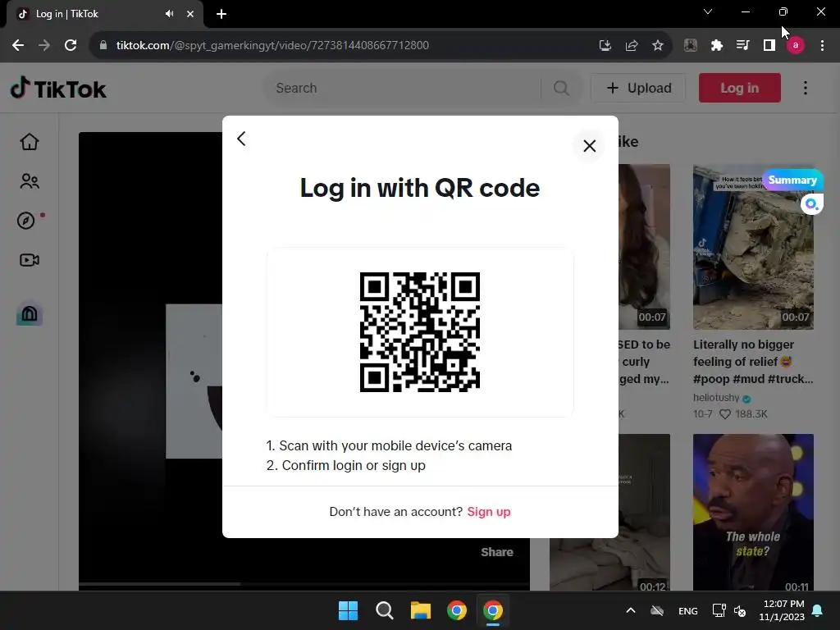This screenshot has height=630, width=840.
Task: Click the TikTok logo
Action: tap(58, 89)
